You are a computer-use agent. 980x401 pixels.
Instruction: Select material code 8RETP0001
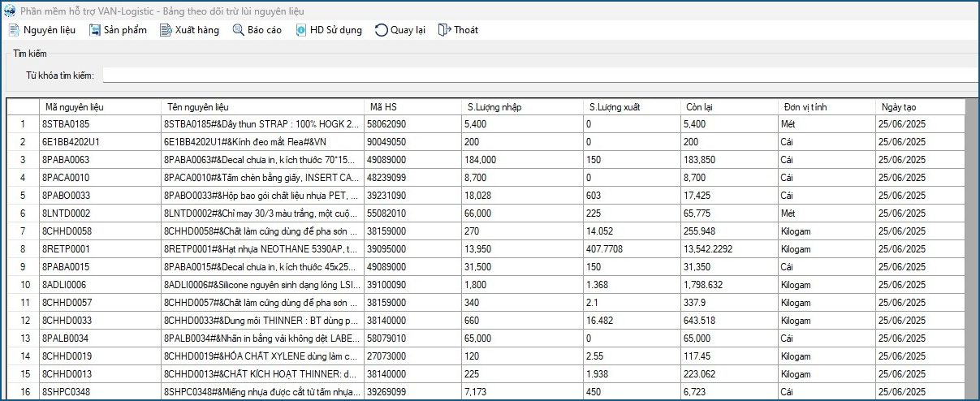pyautogui.click(x=100, y=249)
